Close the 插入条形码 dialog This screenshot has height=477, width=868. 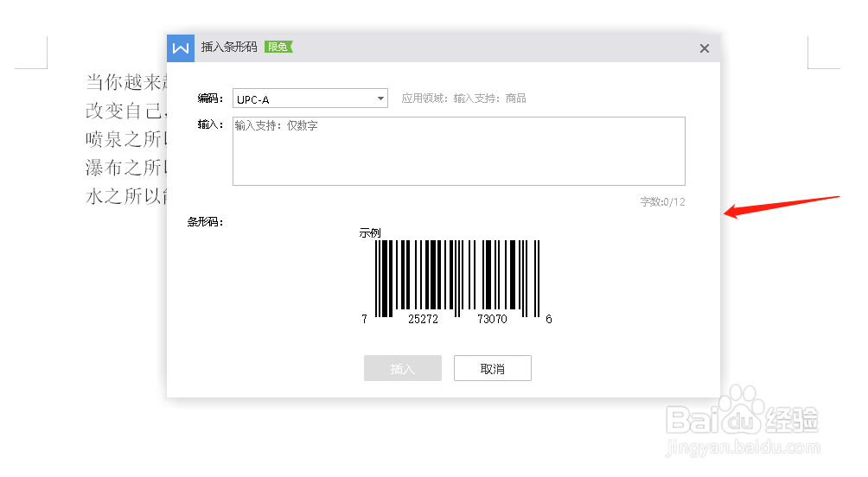(x=704, y=48)
